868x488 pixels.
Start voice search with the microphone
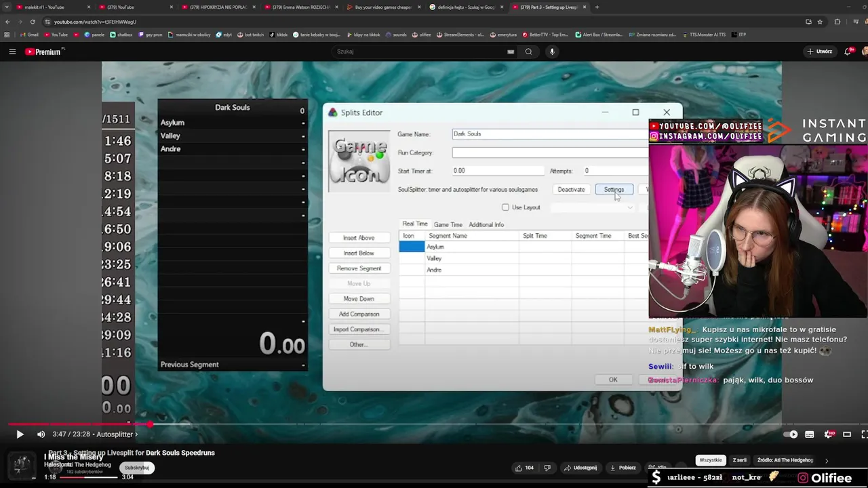552,52
